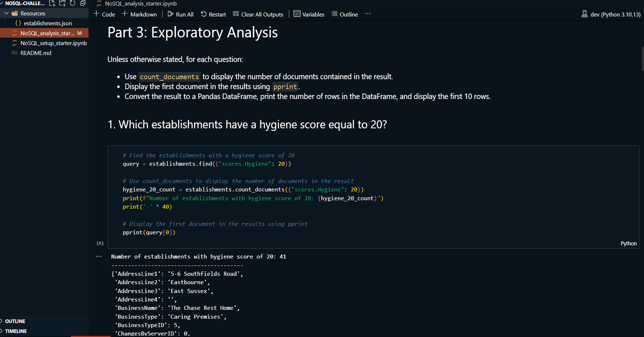
Task: Expand the TIMELINE section
Action: 16,331
